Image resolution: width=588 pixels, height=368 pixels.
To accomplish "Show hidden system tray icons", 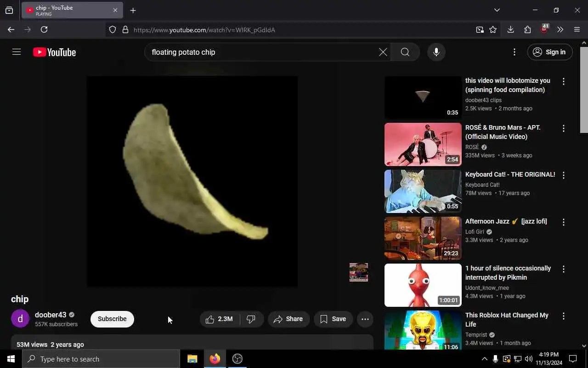I will tap(484, 359).
